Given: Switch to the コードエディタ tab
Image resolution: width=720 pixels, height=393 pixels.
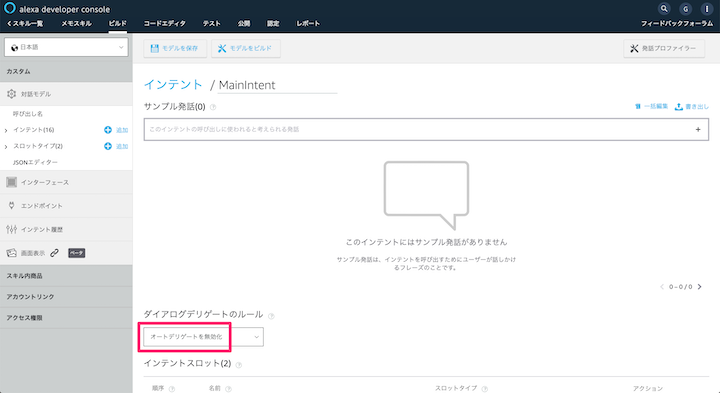Looking at the screenshot, I should 164,23.
